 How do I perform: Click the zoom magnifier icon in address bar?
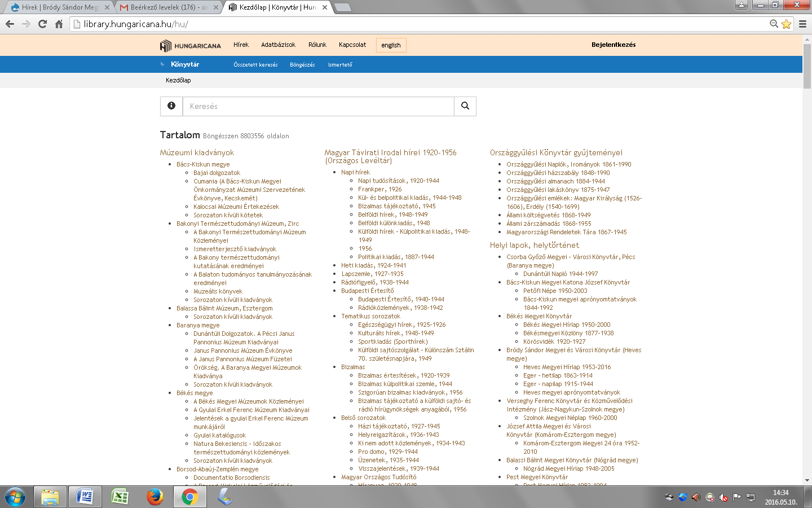click(x=774, y=24)
